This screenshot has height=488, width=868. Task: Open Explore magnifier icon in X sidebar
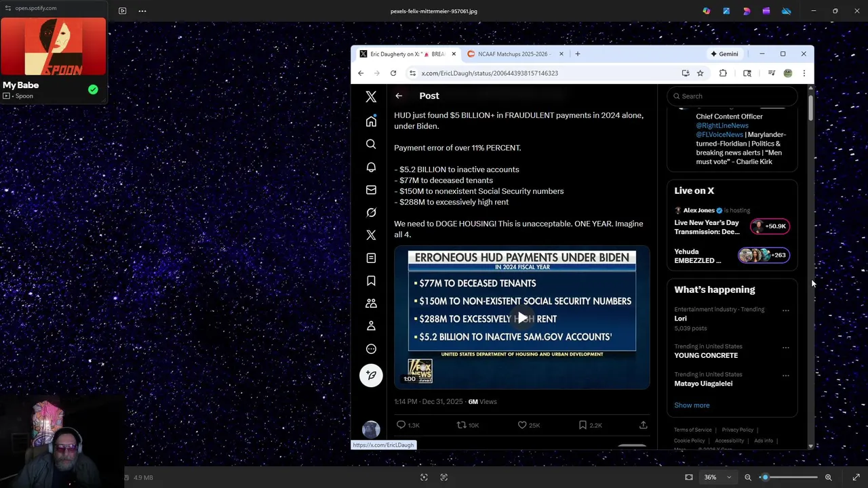click(371, 144)
